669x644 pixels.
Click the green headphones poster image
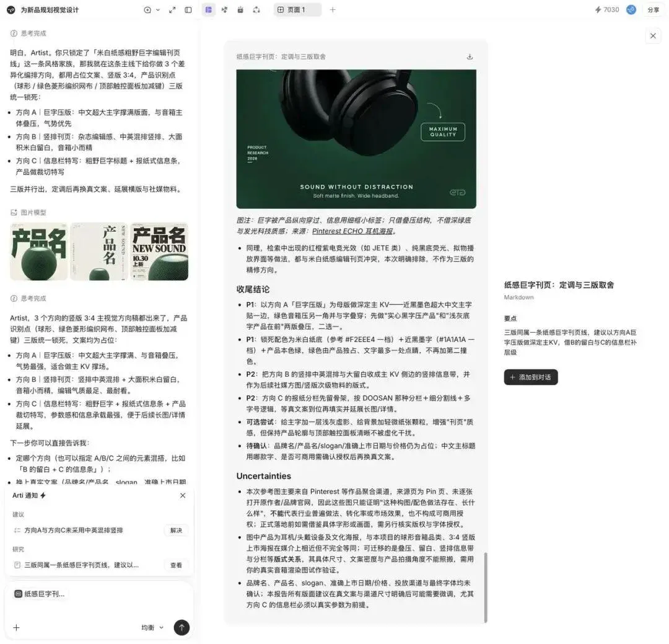356,139
